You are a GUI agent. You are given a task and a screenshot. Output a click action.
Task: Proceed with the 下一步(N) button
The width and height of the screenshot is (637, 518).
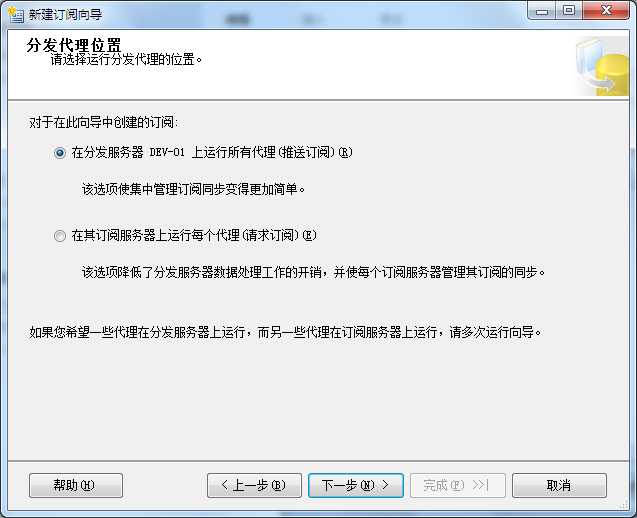click(356, 485)
